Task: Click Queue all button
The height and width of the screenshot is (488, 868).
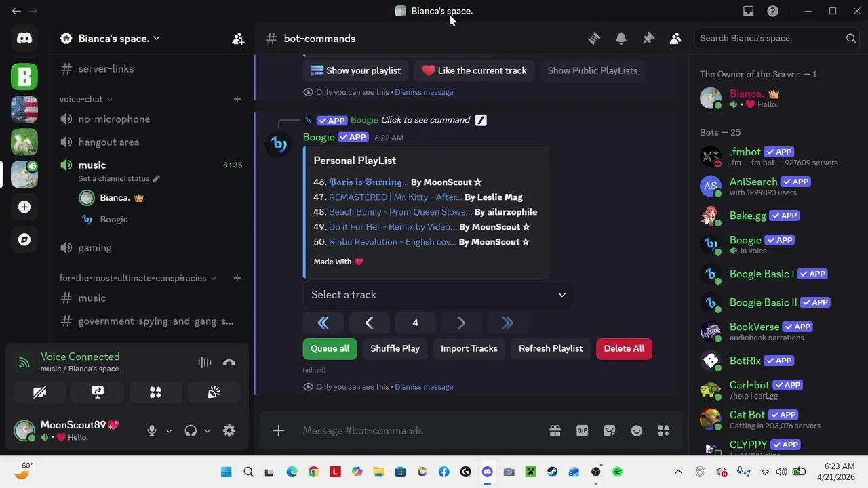Action: [x=330, y=348]
